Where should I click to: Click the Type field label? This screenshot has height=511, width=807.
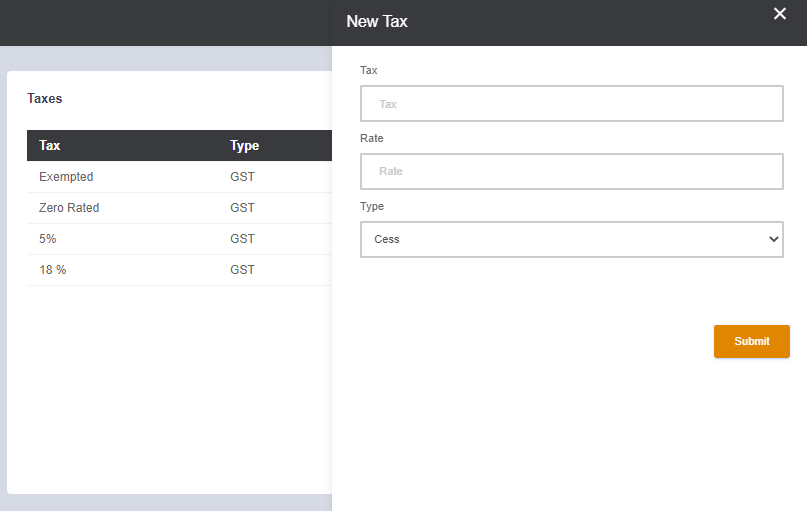click(372, 206)
